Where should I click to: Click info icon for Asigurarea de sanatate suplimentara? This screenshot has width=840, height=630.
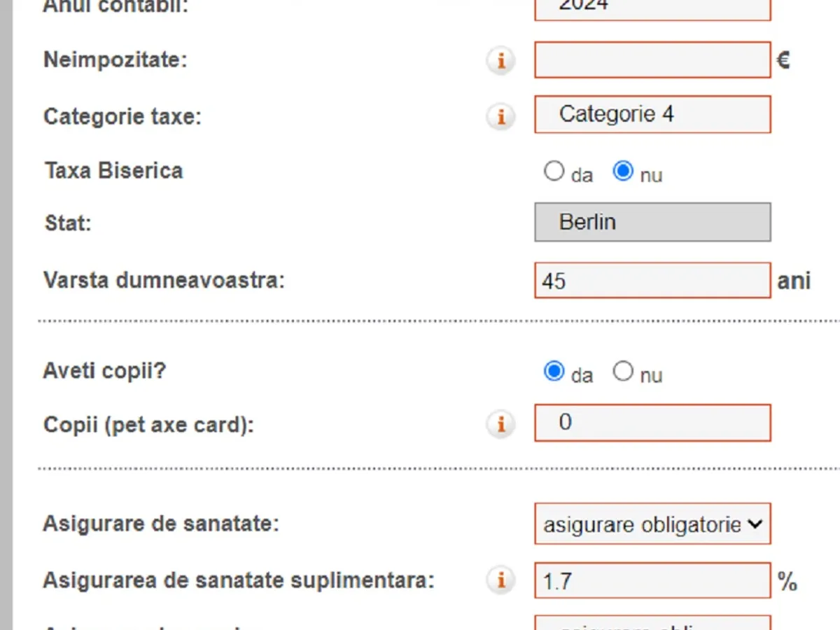tap(500, 580)
